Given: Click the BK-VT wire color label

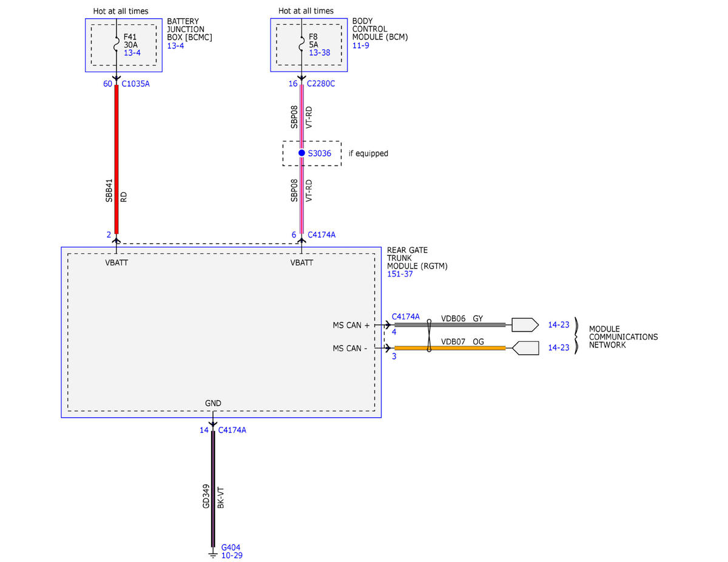Looking at the screenshot, I should pos(221,497).
